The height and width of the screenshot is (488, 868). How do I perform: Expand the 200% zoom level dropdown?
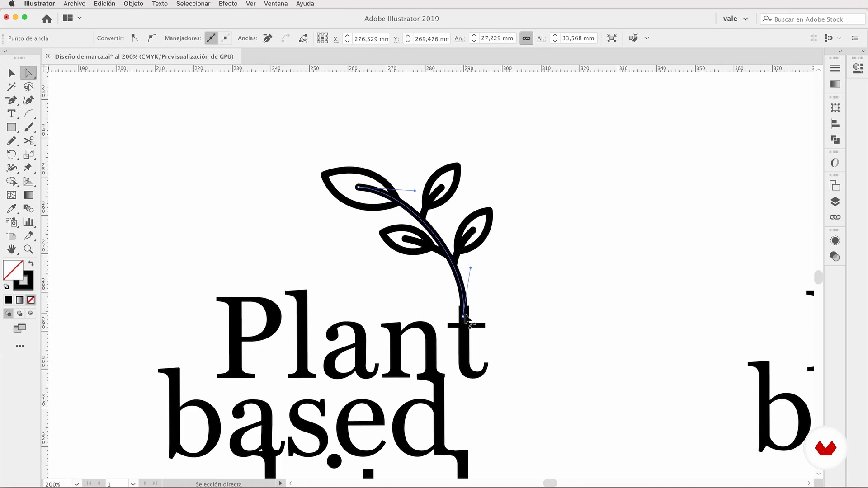(77, 483)
